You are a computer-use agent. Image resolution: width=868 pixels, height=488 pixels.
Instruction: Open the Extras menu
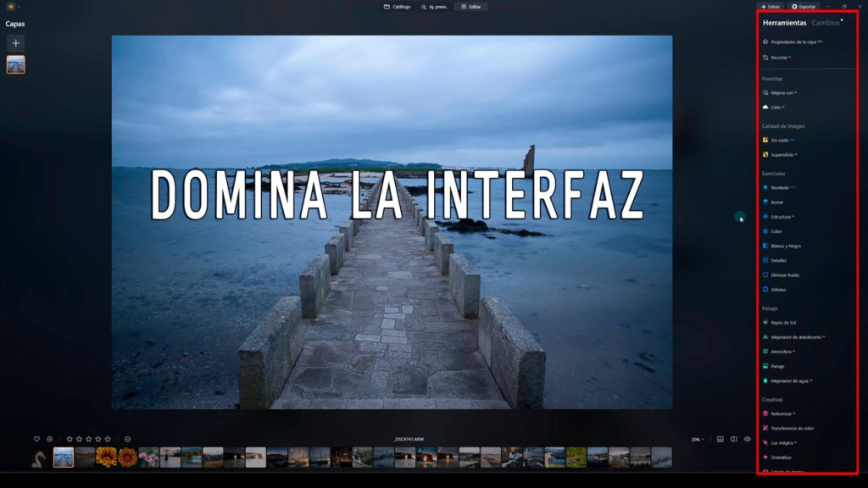[x=771, y=7]
